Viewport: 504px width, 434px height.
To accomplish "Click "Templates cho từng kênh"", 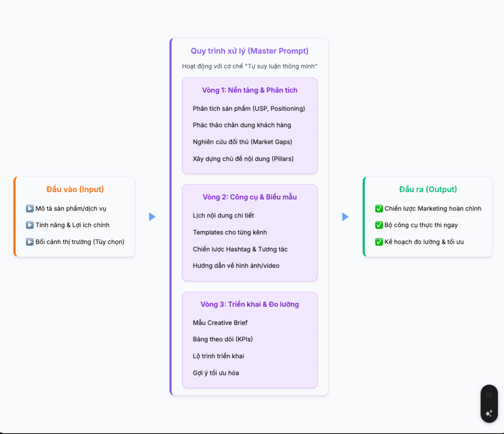I will tap(230, 233).
